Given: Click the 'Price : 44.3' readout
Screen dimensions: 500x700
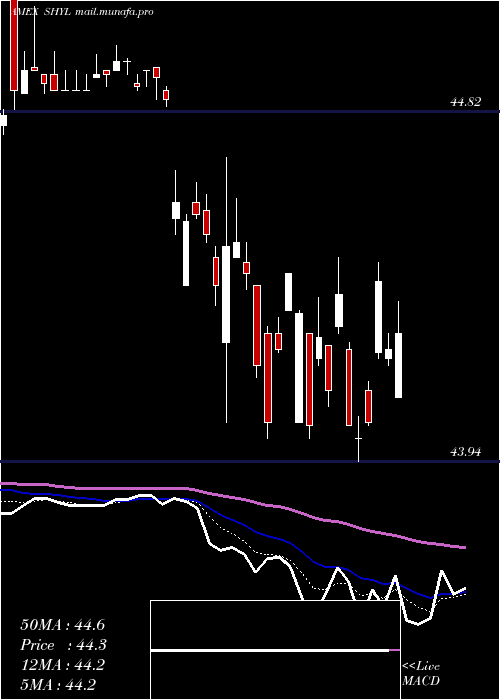Looking at the screenshot, I should click(x=63, y=645).
